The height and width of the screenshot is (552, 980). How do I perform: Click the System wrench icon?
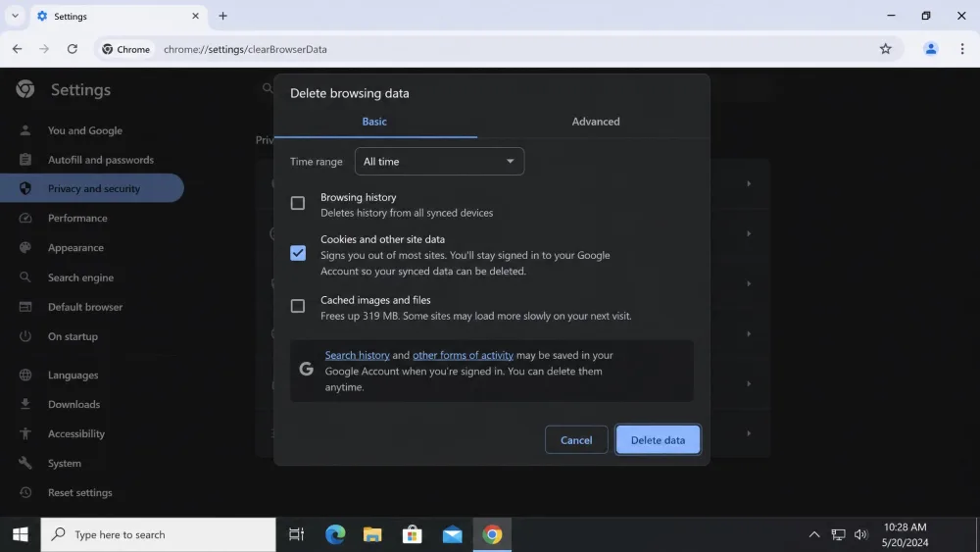click(x=25, y=463)
